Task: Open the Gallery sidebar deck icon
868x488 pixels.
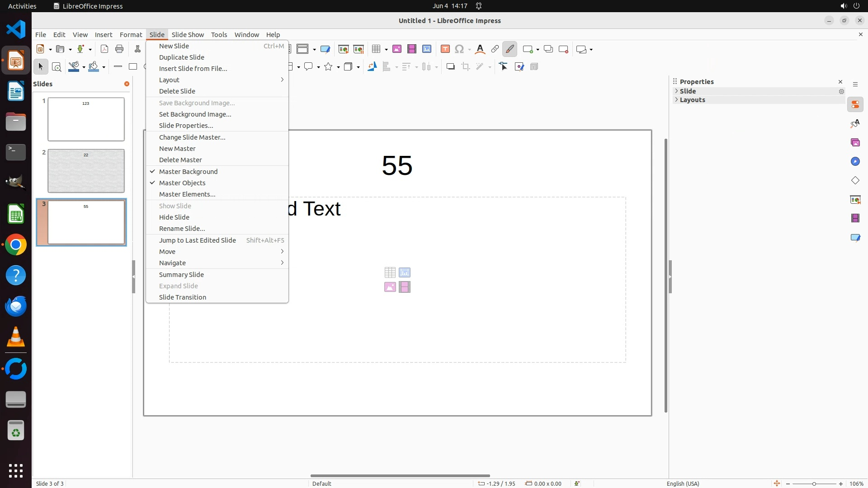Action: [x=855, y=143]
